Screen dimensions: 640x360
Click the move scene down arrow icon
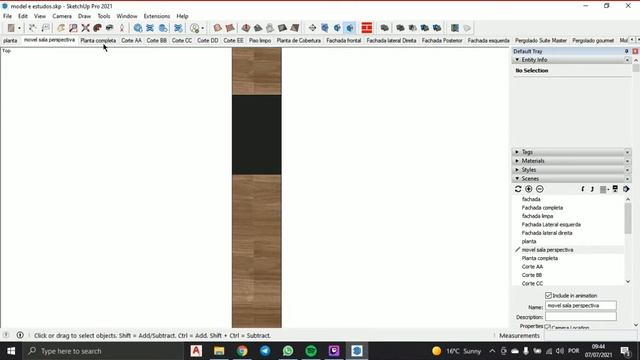(x=592, y=189)
